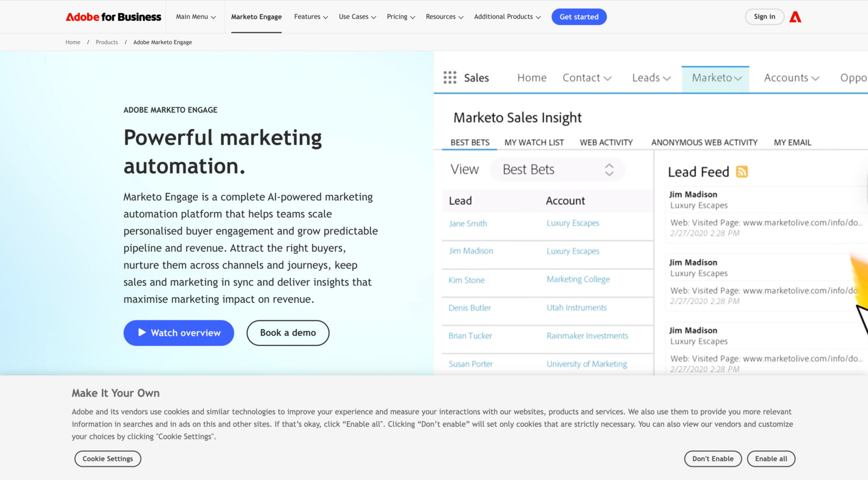Click the red Adobe logo icon
The image size is (868, 480).
pos(795,17)
